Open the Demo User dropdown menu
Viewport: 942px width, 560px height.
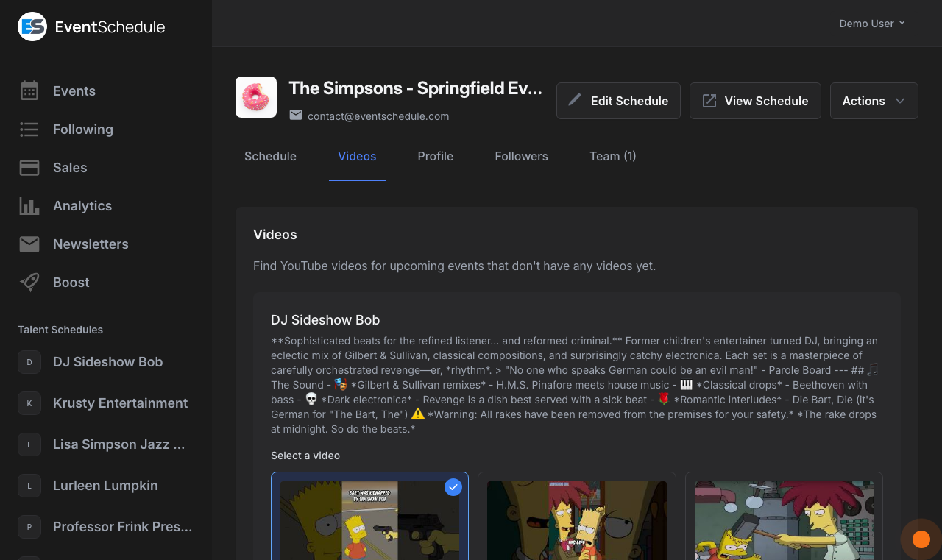click(x=872, y=24)
